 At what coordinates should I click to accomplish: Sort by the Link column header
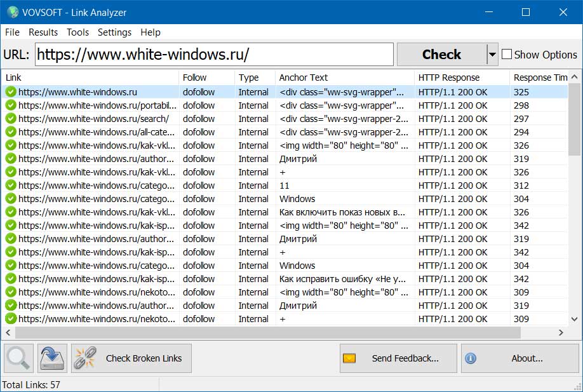tap(91, 78)
